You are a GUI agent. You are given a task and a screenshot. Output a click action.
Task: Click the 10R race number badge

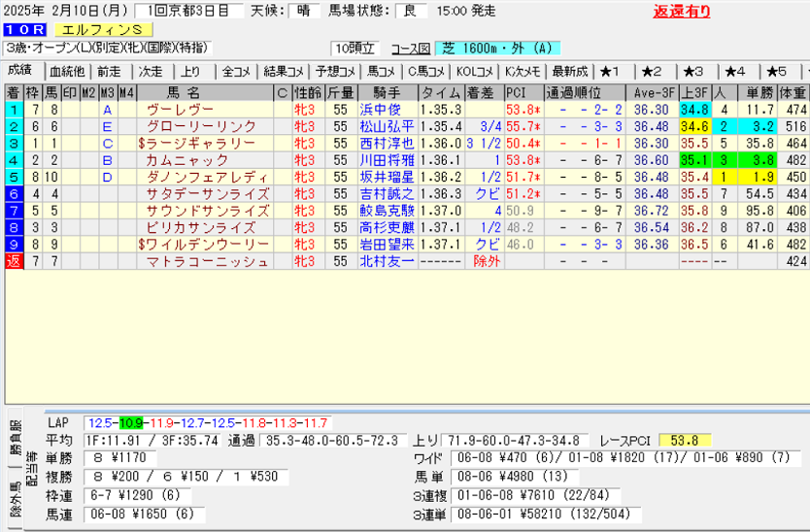pos(21,30)
